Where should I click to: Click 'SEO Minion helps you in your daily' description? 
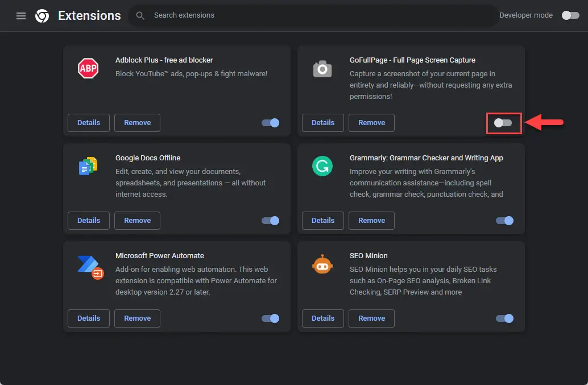click(x=423, y=281)
